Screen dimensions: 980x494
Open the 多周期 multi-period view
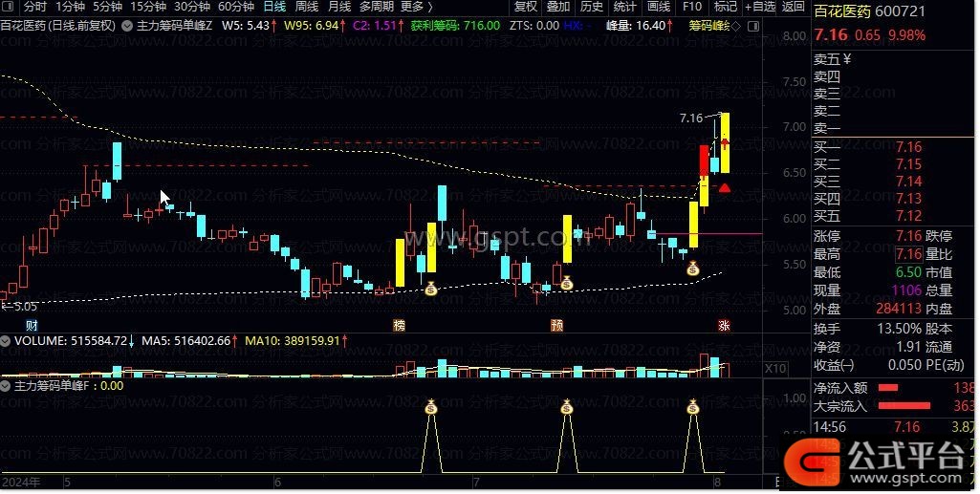(x=377, y=7)
